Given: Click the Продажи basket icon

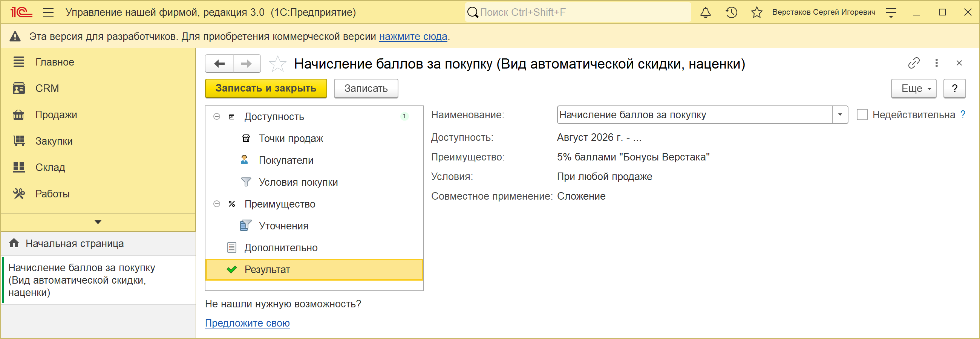Looking at the screenshot, I should point(18,115).
